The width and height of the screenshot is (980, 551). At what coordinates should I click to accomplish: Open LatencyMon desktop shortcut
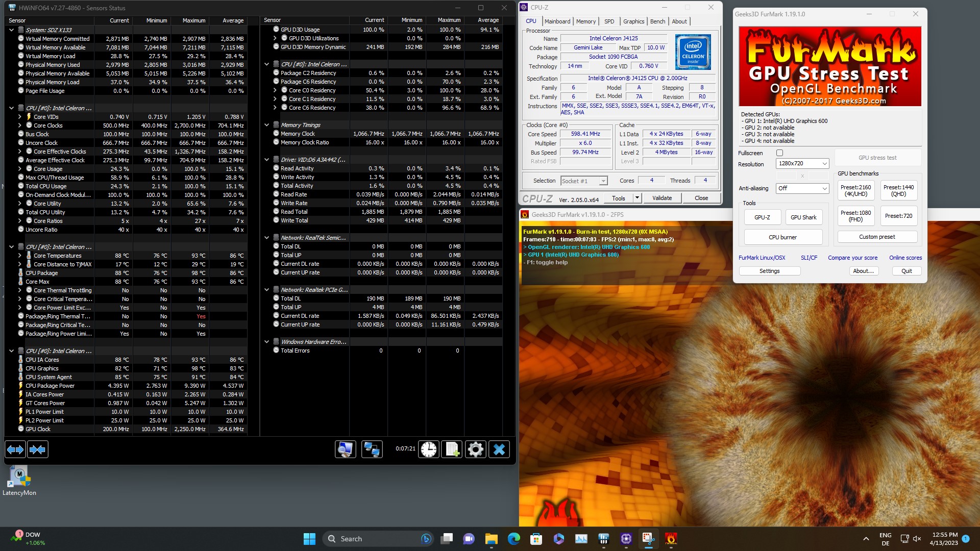(x=19, y=481)
